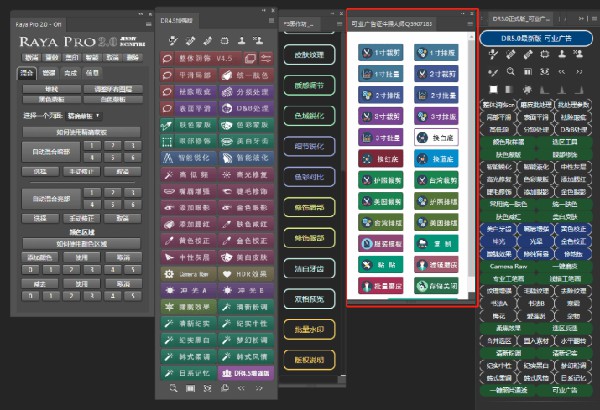The width and height of the screenshot is (600, 410).
Task: Open Camera Raw from the DR4.5 panel
Action: tap(188, 274)
